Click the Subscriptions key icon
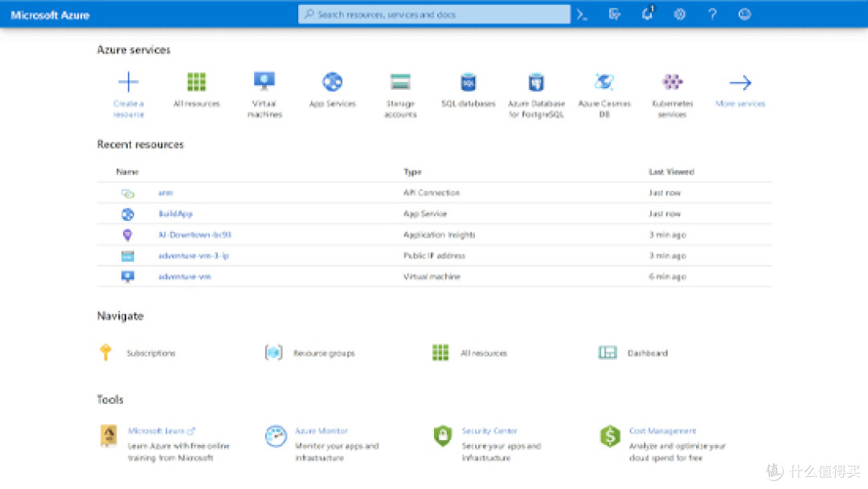The height and width of the screenshot is (489, 868). (106, 352)
